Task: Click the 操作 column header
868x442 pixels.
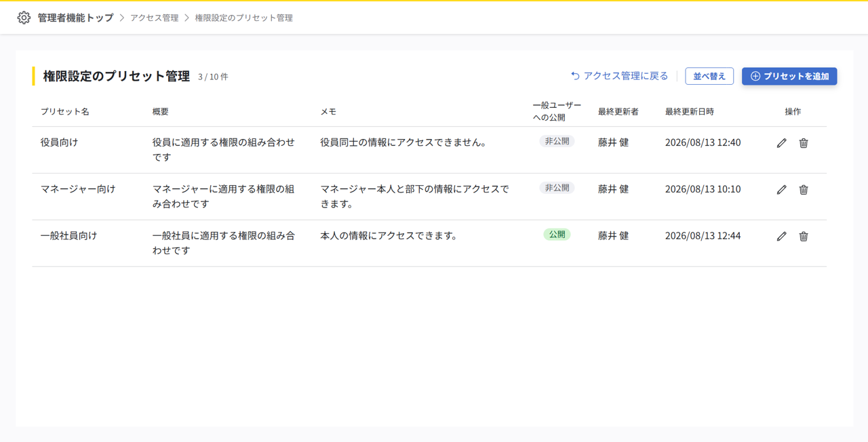Action: pyautogui.click(x=793, y=111)
